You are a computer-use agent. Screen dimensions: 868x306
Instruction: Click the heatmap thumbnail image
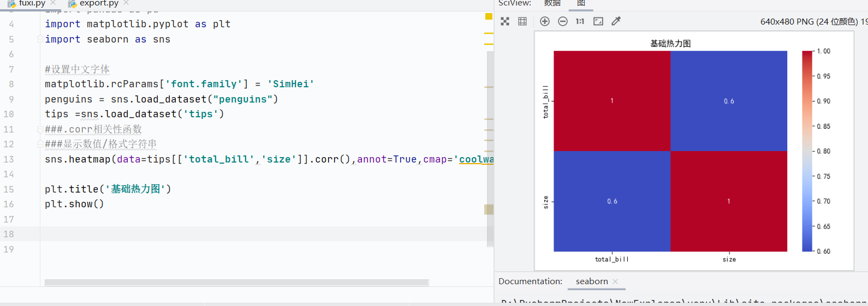coord(694,151)
